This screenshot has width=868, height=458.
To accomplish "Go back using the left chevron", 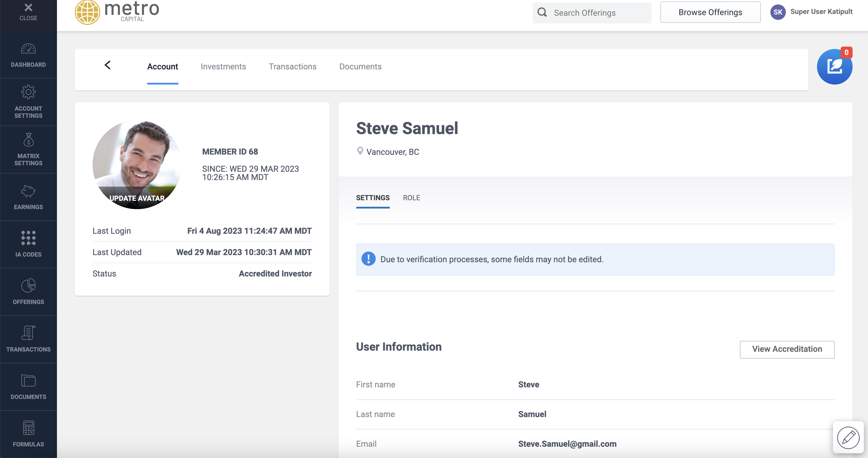I will [107, 65].
